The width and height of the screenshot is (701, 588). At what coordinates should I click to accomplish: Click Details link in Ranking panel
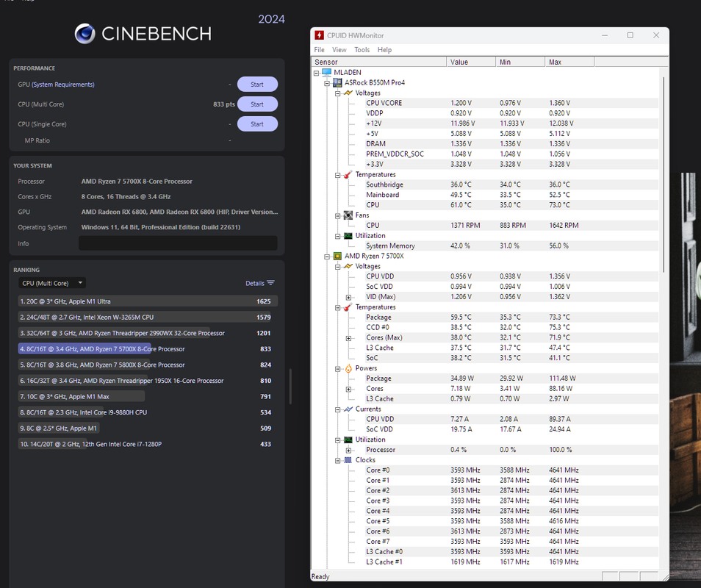[255, 283]
